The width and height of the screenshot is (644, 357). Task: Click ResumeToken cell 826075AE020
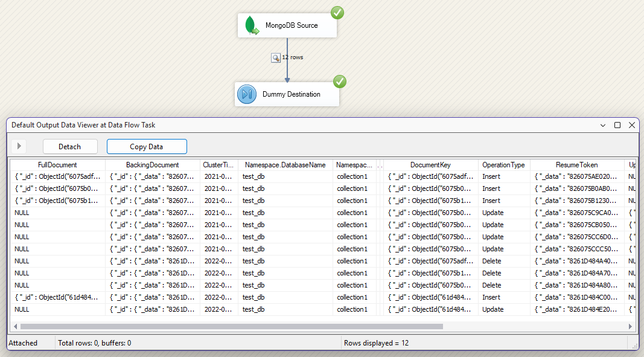click(x=576, y=176)
